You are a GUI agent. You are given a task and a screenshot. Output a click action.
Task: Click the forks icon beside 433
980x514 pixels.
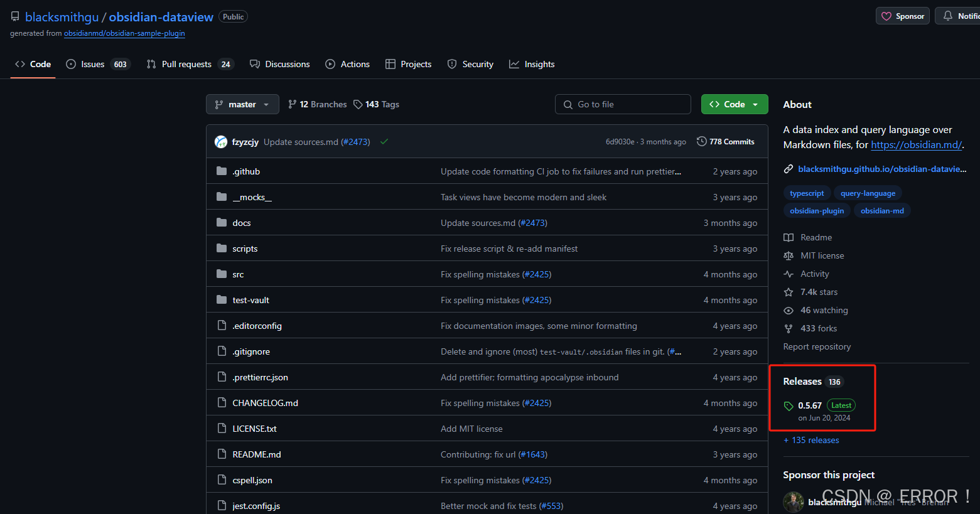789,328
